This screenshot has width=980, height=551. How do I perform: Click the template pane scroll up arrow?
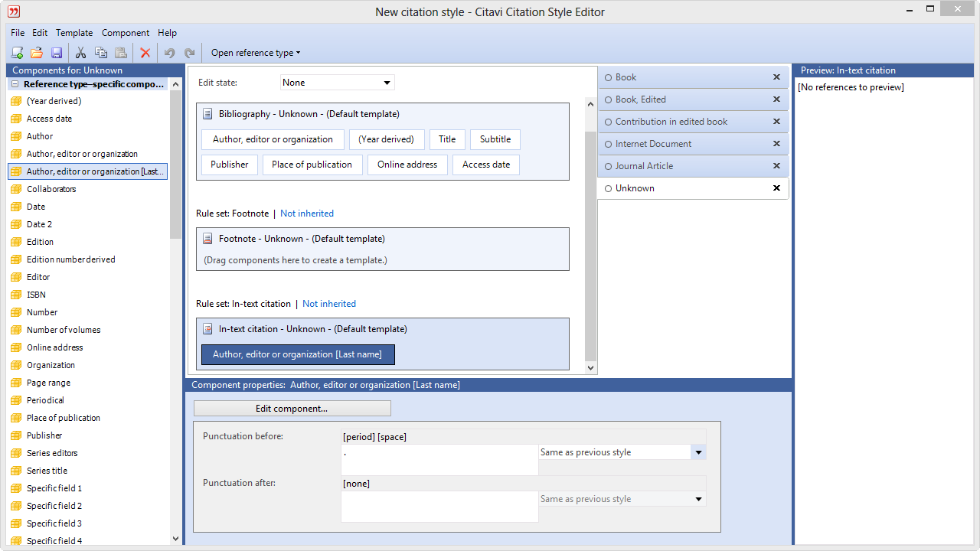click(590, 104)
